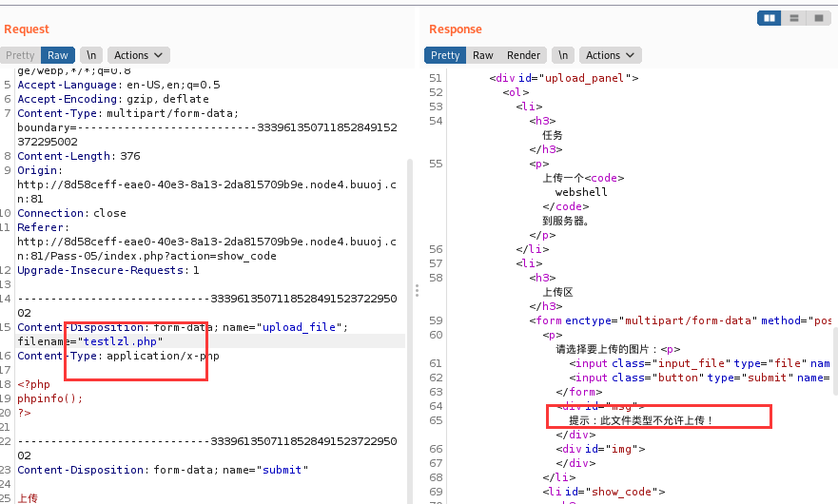
Task: Click the "上传区" heading text in response
Action: 557,292
